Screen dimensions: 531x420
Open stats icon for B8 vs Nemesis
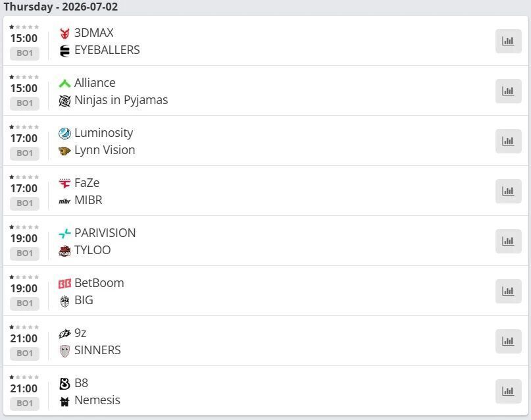509,392
